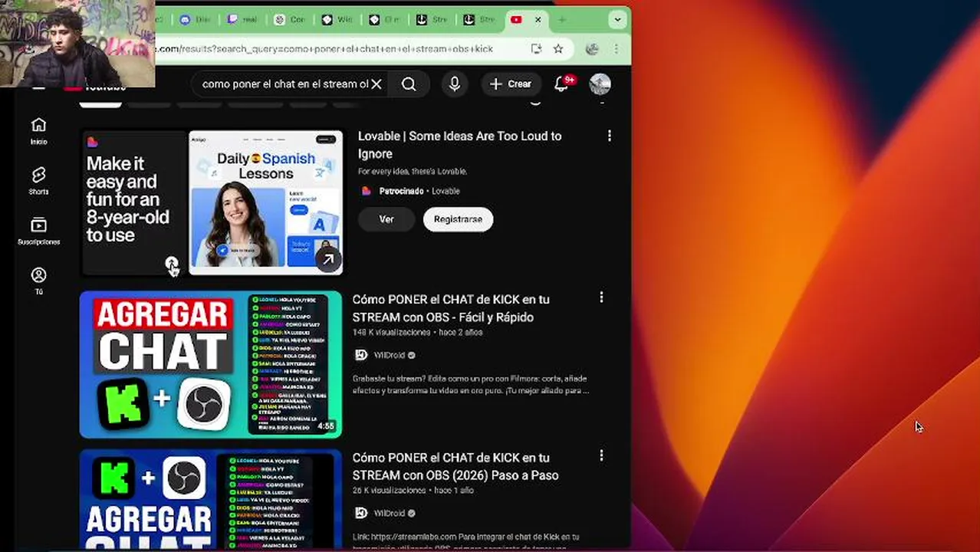Click the ad's external link arrow icon

(x=328, y=260)
